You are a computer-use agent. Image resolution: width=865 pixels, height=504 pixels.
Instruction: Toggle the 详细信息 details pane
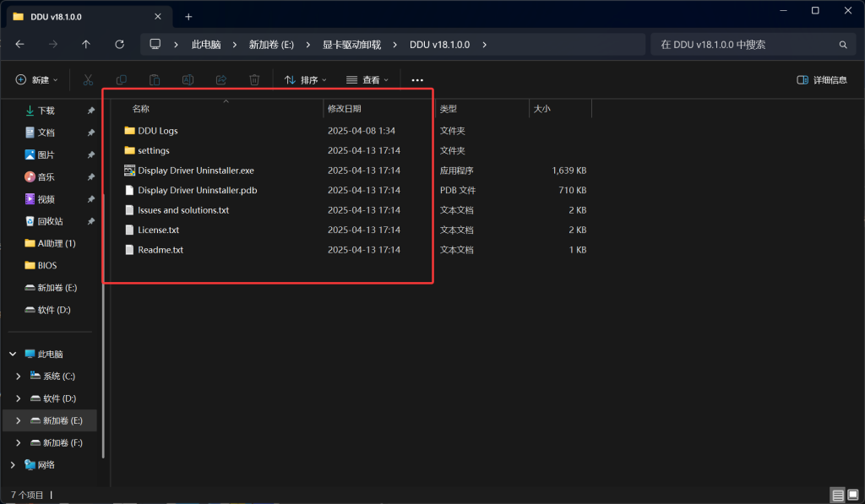click(x=822, y=80)
